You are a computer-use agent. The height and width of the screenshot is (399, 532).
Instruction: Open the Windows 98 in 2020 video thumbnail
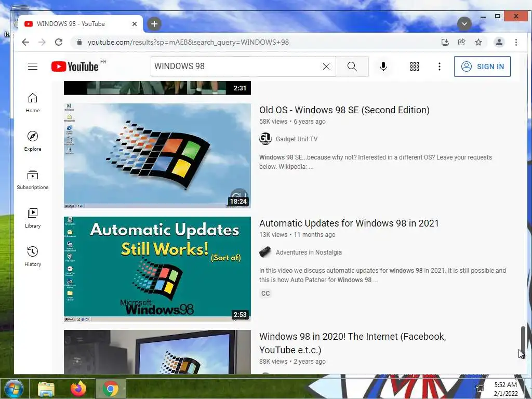point(157,352)
